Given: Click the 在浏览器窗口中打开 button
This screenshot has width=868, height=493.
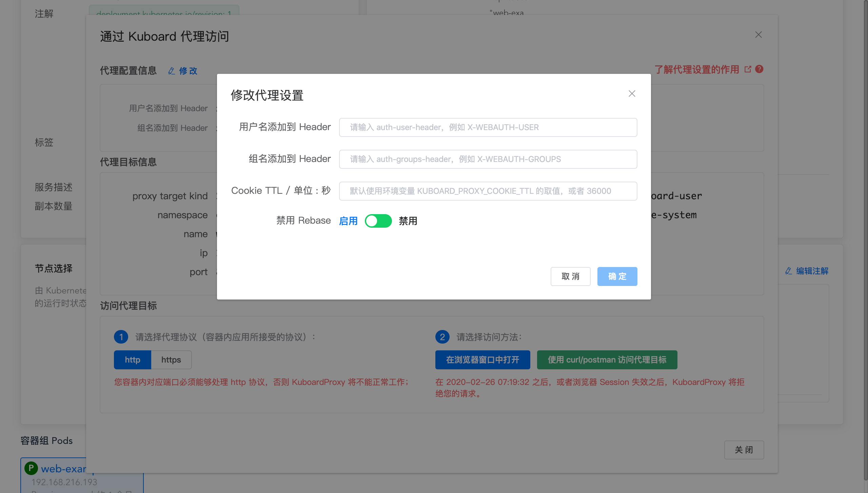Looking at the screenshot, I should tap(482, 360).
